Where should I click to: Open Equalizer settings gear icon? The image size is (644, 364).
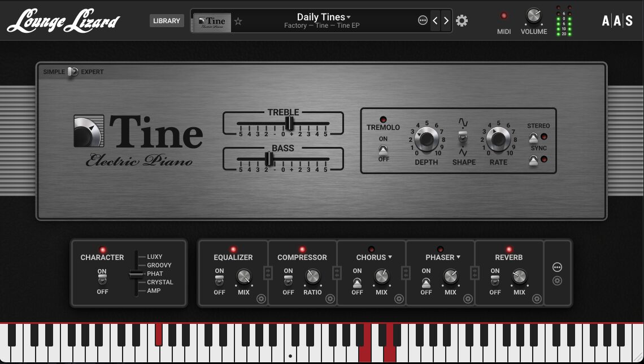click(261, 299)
